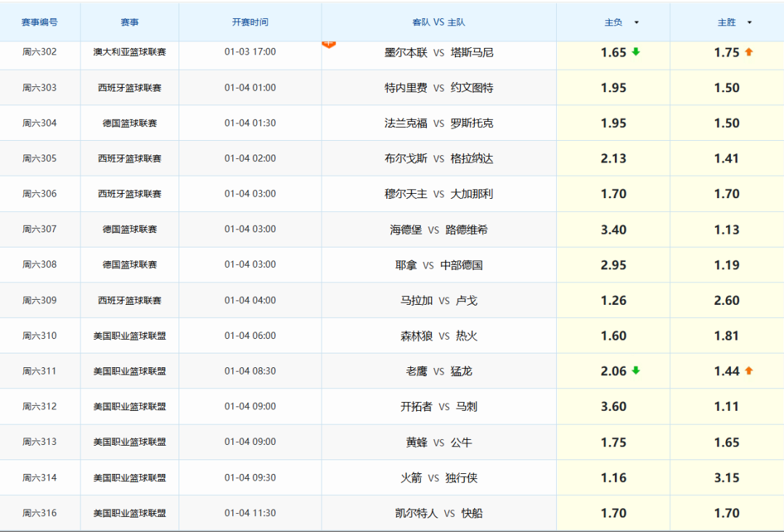Screen dimensions: 784x532
Task: Select 主负 odds 1.95 for 周六303
Action: (613, 88)
